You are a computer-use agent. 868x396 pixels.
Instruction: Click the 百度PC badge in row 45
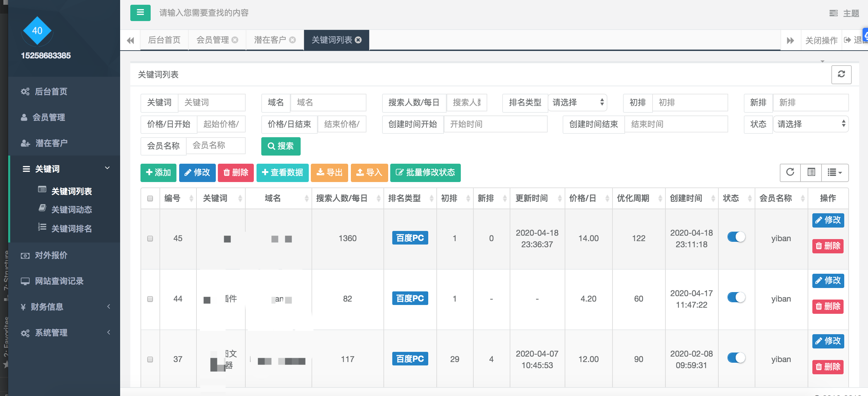pos(410,238)
